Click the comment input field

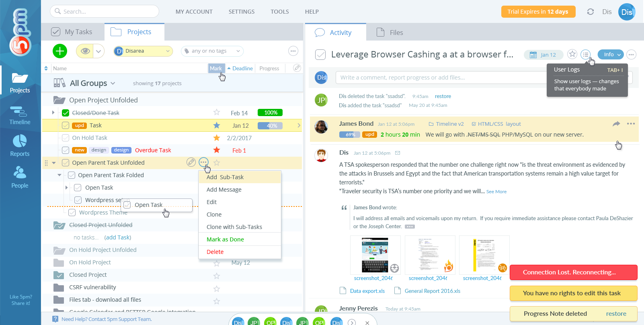pyautogui.click(x=442, y=78)
